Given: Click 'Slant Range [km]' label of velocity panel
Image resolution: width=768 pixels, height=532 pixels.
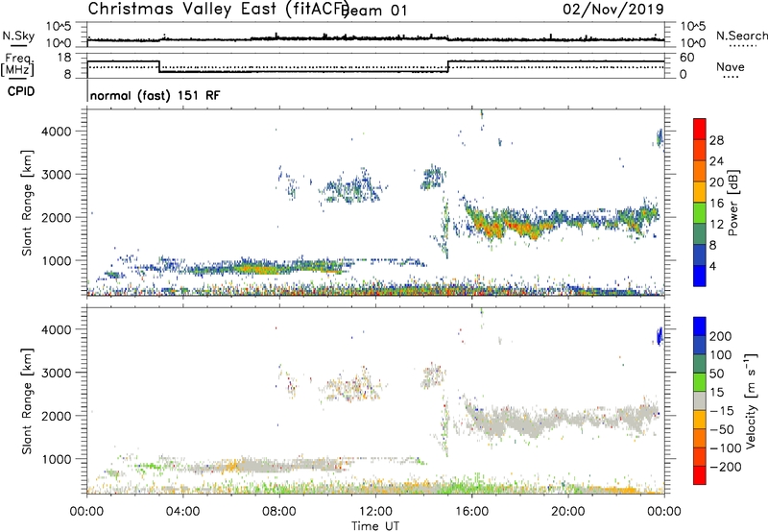Looking at the screenshot, I should coord(27,401).
